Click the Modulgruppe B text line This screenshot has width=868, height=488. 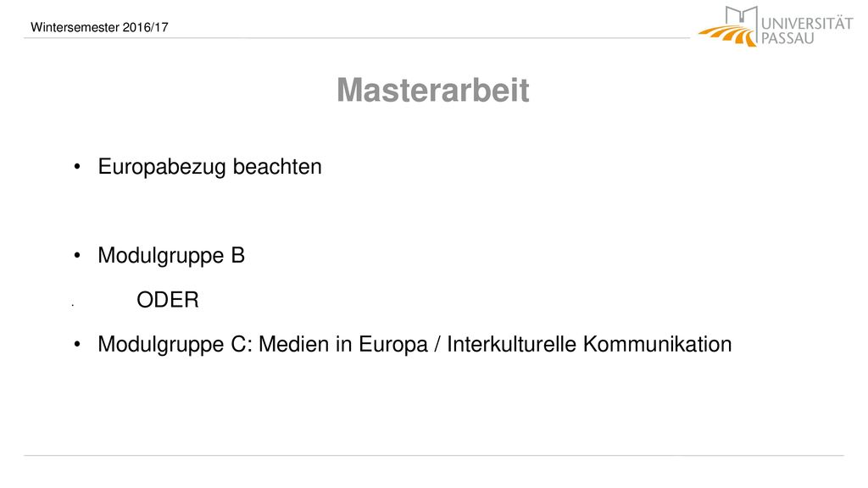pos(171,256)
